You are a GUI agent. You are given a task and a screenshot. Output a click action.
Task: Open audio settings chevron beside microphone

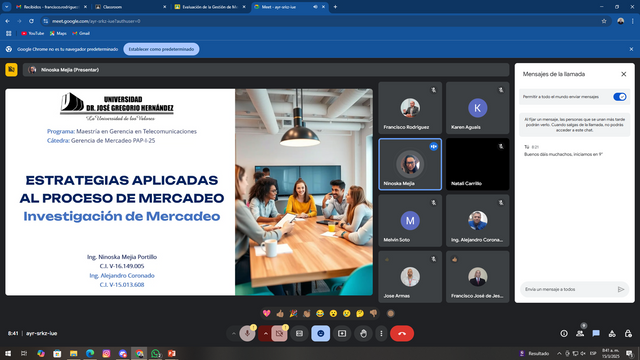(233, 333)
